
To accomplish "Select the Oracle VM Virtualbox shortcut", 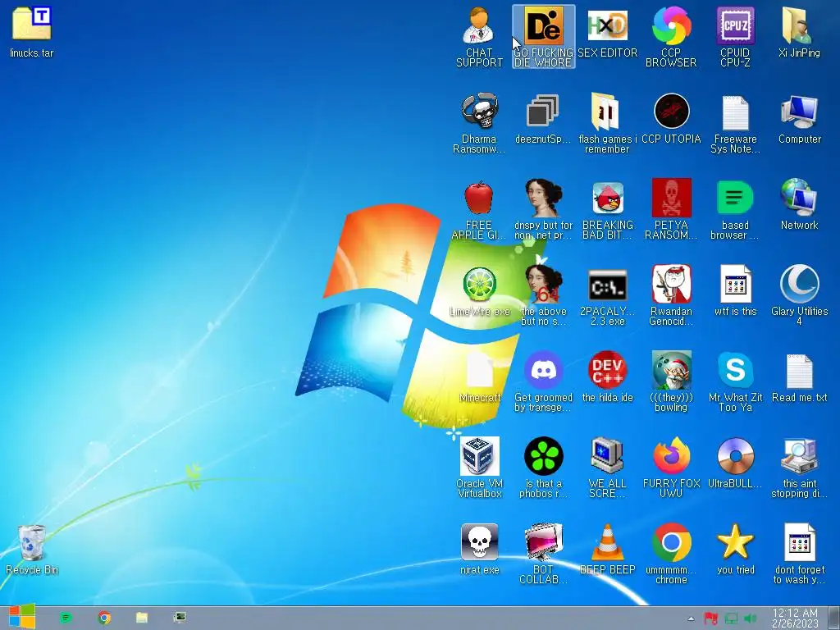I will pos(479,456).
